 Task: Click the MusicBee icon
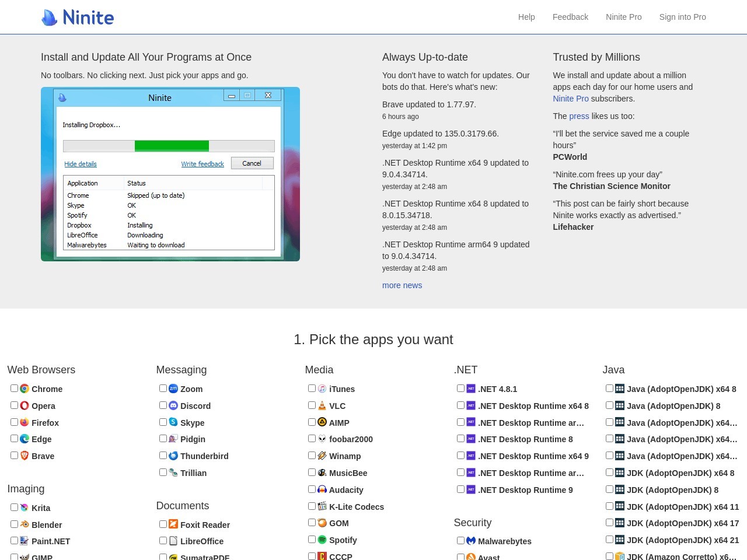[322, 473]
